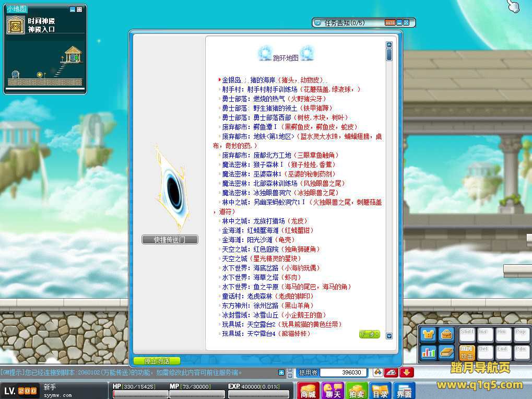The height and width of the screenshot is (399, 532).
Task: Open the 商城 cash shop menu
Action: pos(309,391)
